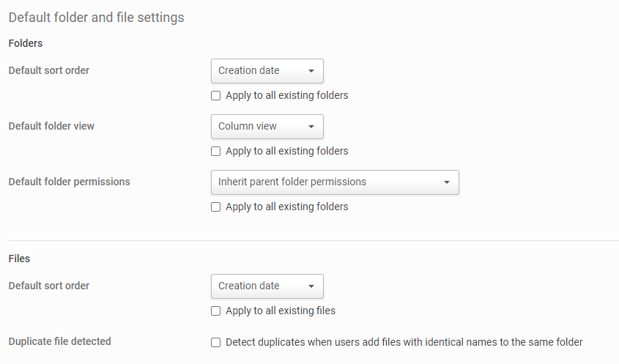Click the caret arrow beside Column view
Image resolution: width=619 pixels, height=364 pixels.
[311, 127]
